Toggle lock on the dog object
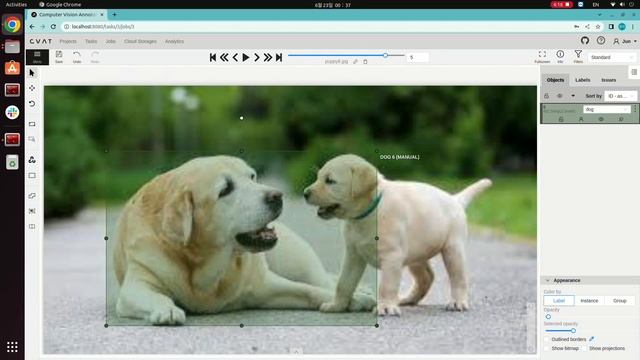 pyautogui.click(x=561, y=119)
